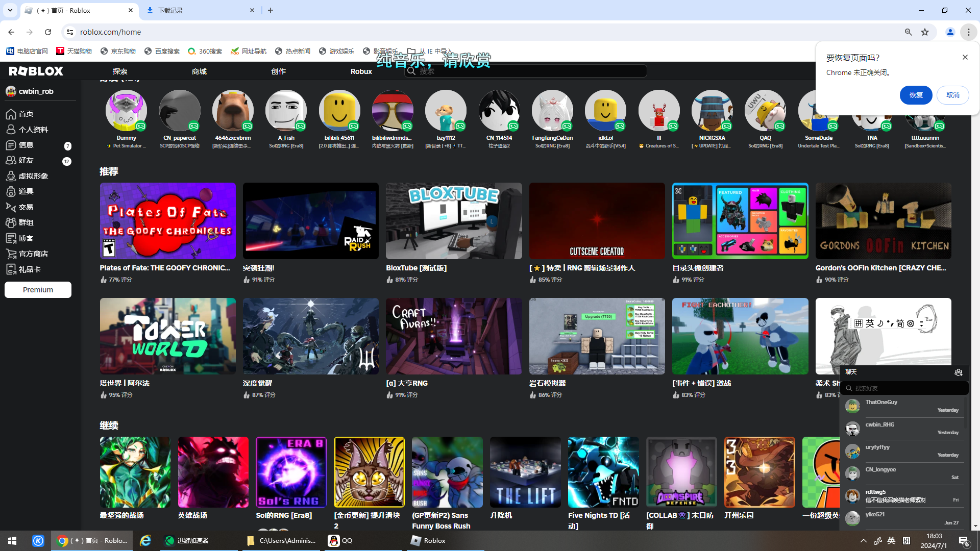
Task: Click 取消 in the restore dialog
Action: pos(953,95)
